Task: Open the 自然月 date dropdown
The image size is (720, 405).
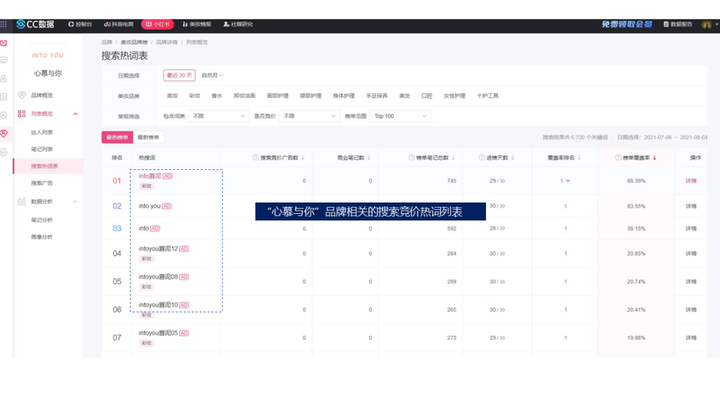Action: pos(212,75)
